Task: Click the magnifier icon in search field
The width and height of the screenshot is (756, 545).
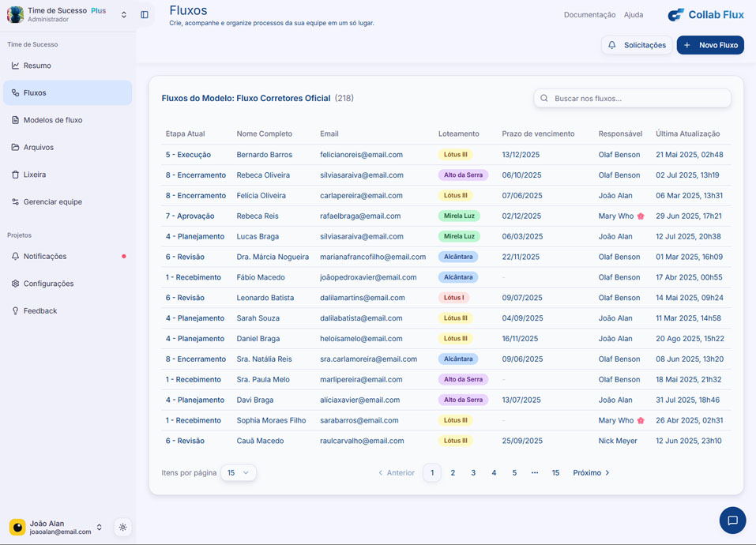Action: (x=544, y=99)
